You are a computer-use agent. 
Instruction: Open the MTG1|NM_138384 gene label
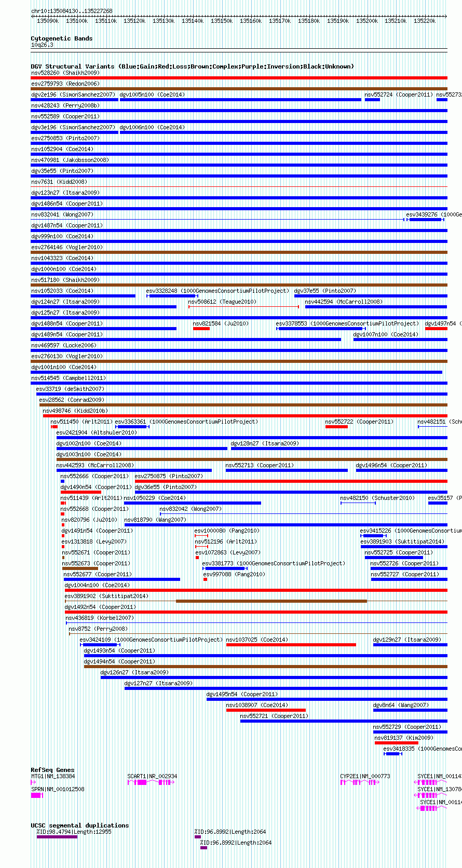pos(53,776)
